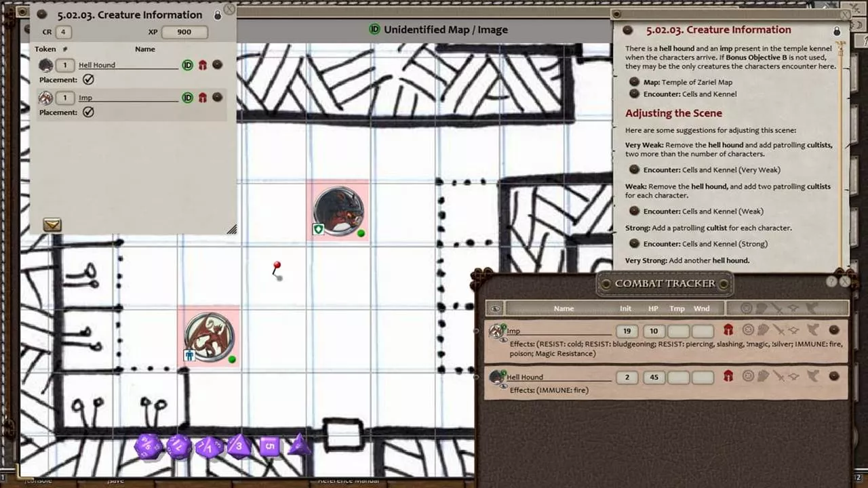Toggle Hell Hound Placement checkmark
This screenshot has height=488, width=868.
88,80
